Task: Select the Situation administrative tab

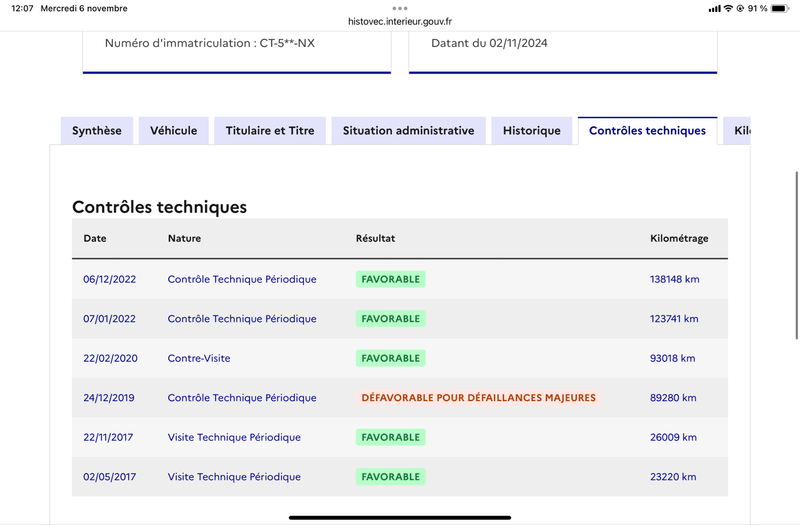Action: [408, 131]
